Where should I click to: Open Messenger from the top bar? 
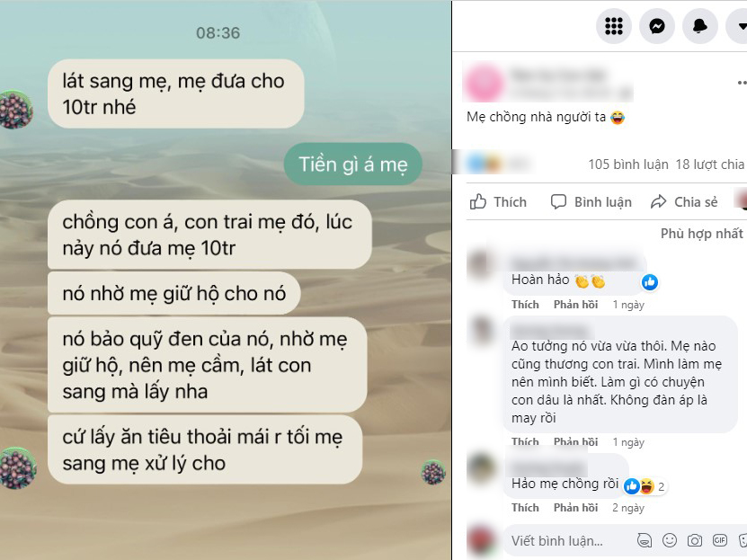coord(657,26)
